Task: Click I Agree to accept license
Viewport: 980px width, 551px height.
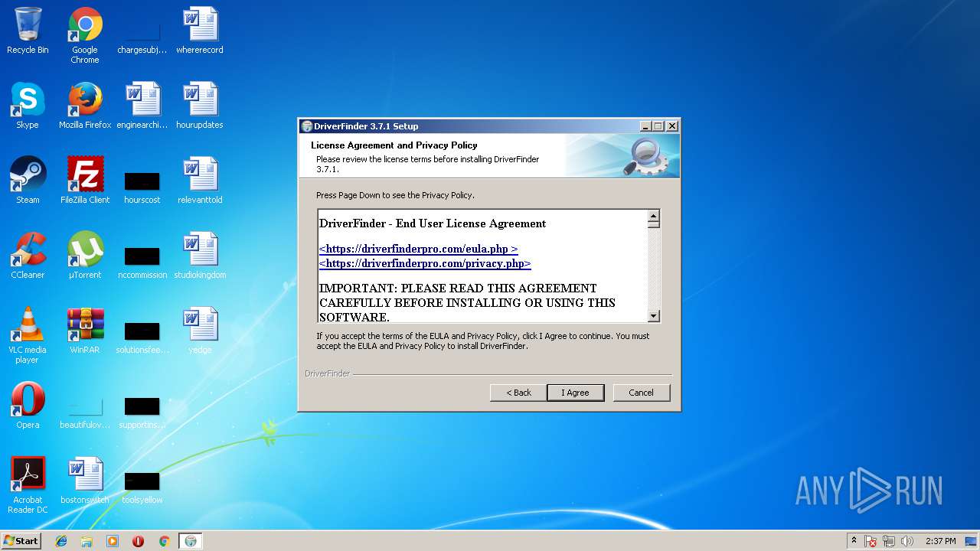Action: (576, 393)
